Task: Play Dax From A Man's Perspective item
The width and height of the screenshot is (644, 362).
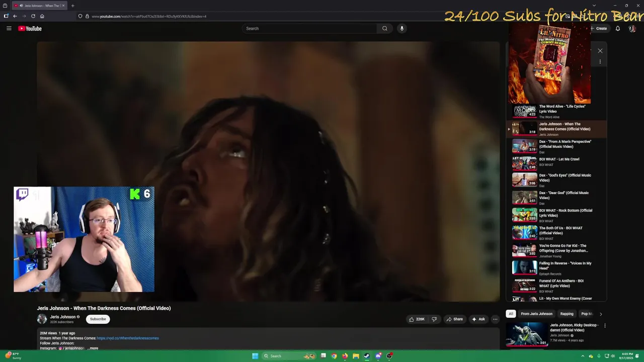Action: tap(556, 146)
